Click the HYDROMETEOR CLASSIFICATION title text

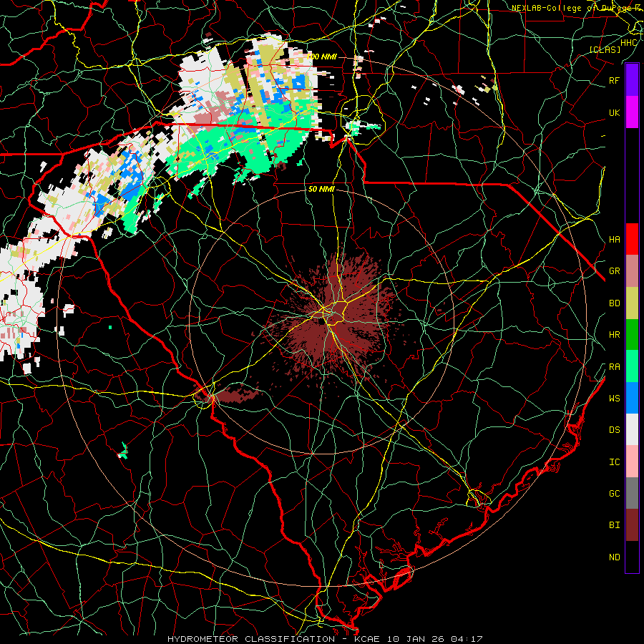point(251,639)
